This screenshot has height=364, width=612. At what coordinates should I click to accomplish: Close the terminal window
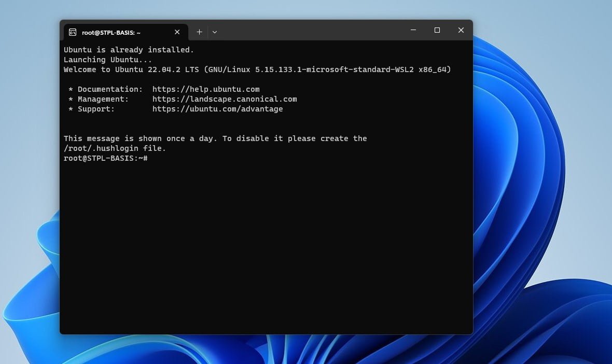pos(461,30)
